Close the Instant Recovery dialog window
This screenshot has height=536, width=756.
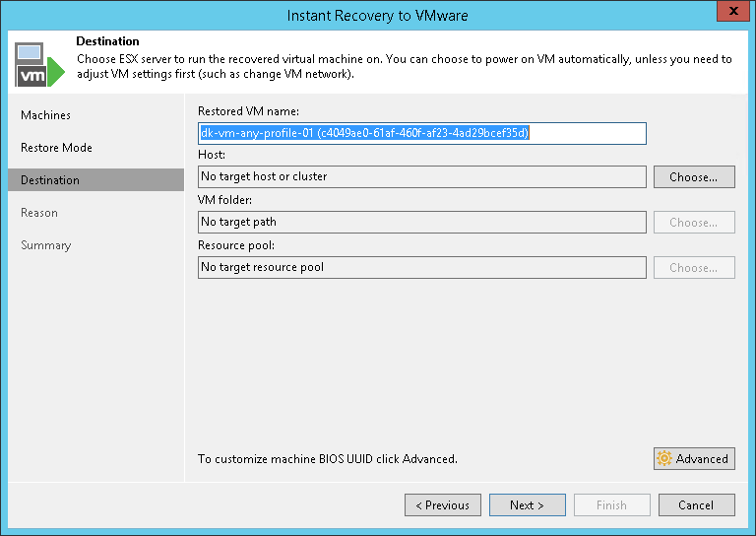pyautogui.click(x=729, y=15)
